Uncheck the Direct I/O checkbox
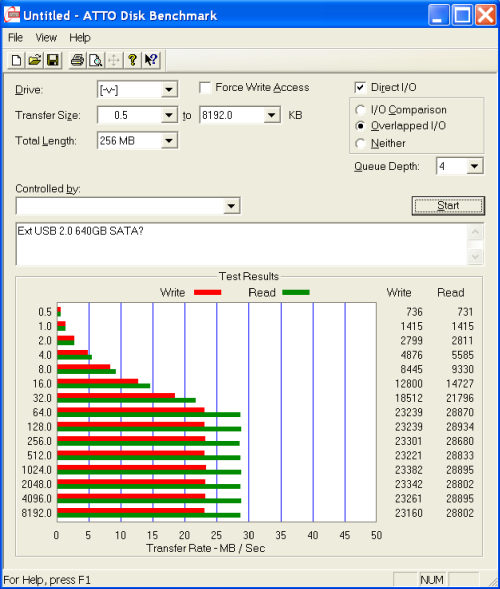The height and width of the screenshot is (589, 500). [x=360, y=88]
